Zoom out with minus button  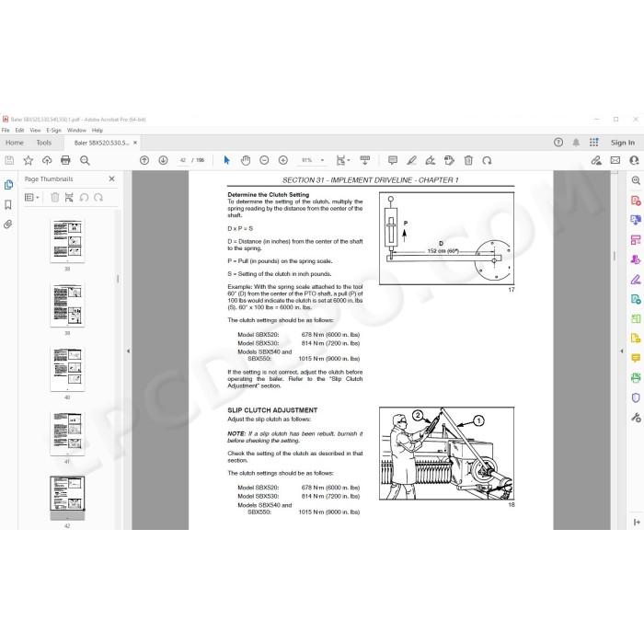point(264,160)
